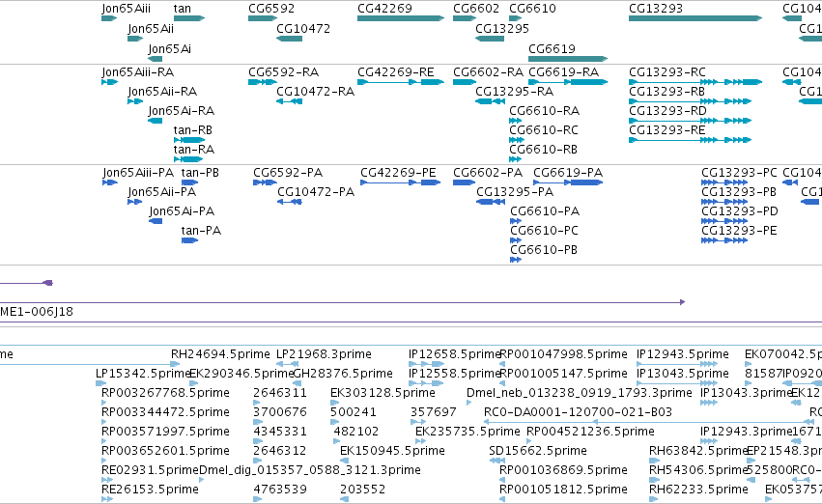The image size is (822, 504).
Task: Click the teal CG6619 gene arrow glyph
Action: [x=568, y=59]
